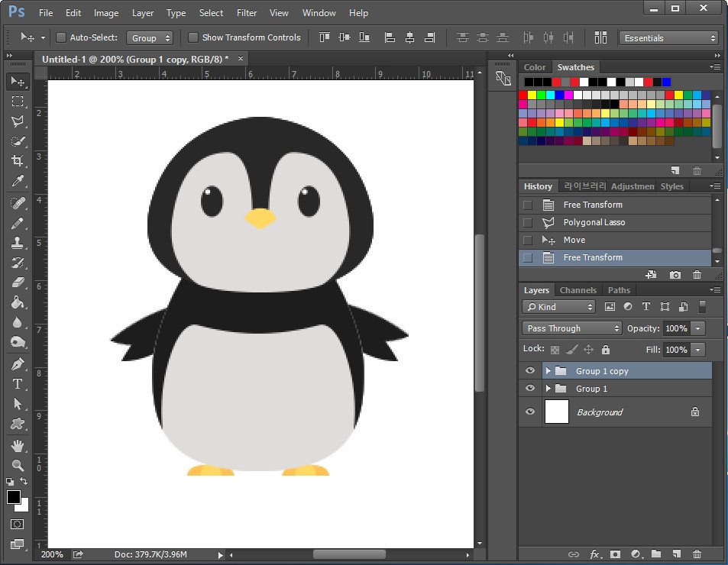The height and width of the screenshot is (565, 728).
Task: Open layer filter Kind dropdown
Action: click(558, 307)
